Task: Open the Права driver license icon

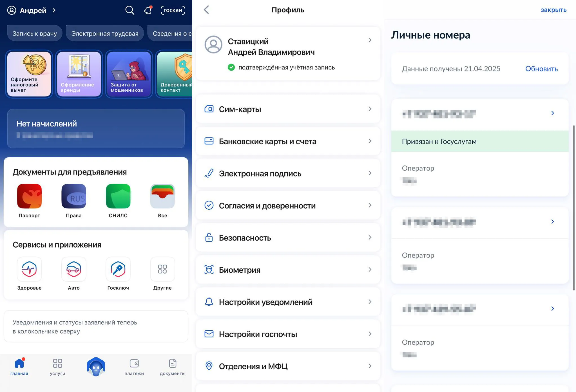Action: (x=74, y=196)
